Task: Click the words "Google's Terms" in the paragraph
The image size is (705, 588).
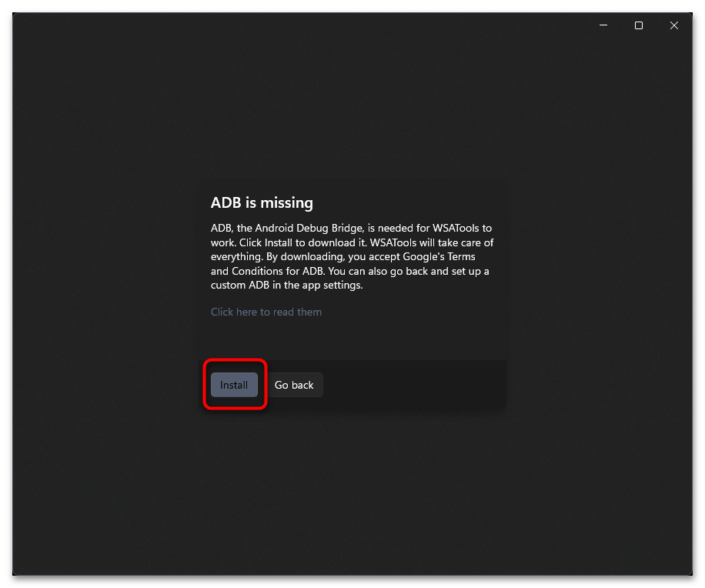Action: click(x=439, y=257)
